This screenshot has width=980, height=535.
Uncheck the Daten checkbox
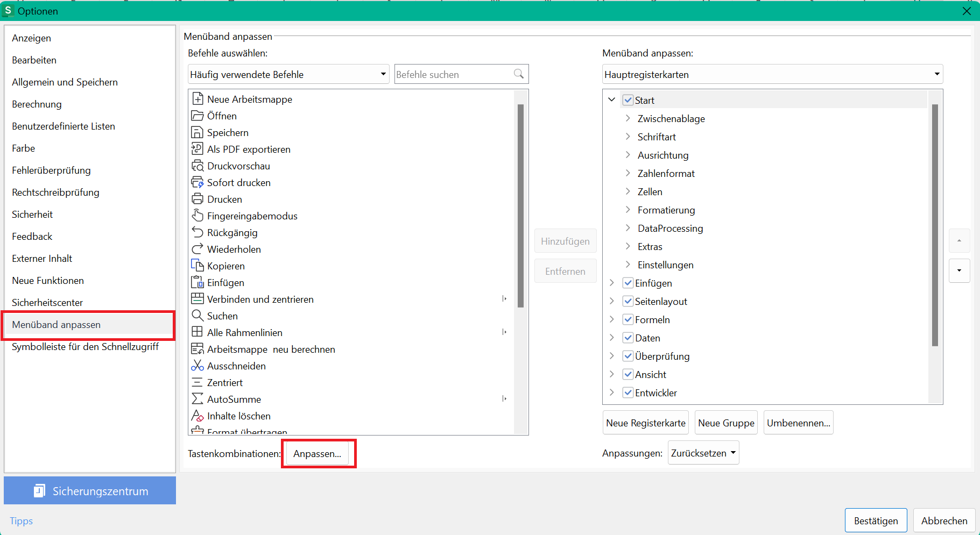(x=628, y=338)
